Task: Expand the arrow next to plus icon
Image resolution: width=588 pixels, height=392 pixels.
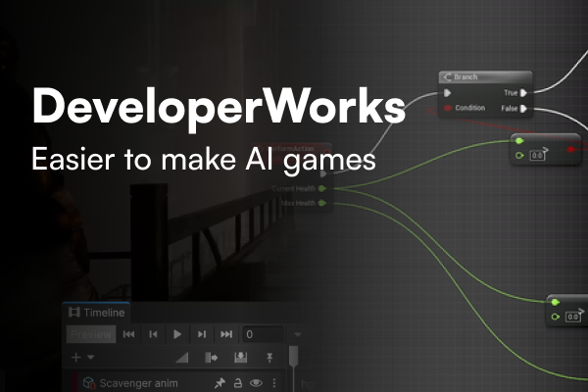Action: (x=91, y=358)
